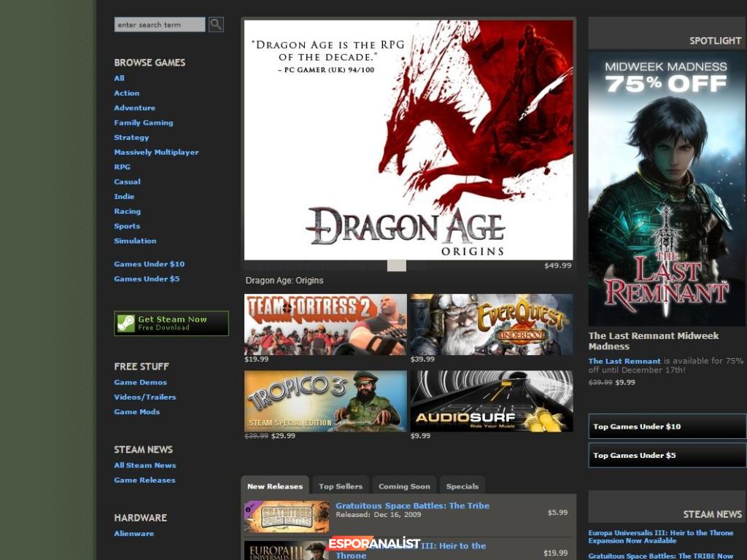Switch to the Coming Soon tab
Viewport: 747px width, 560px height.
click(404, 486)
